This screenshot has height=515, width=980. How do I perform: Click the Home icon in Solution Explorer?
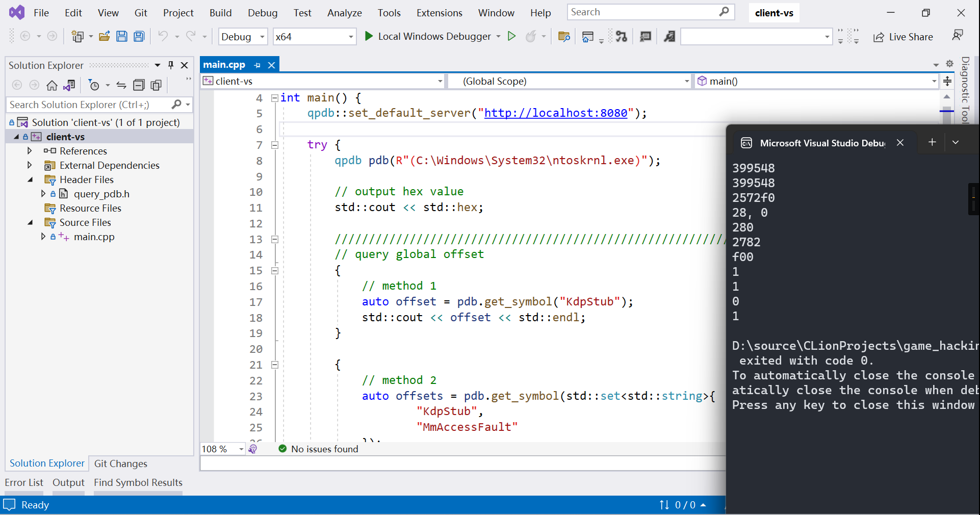(x=52, y=85)
